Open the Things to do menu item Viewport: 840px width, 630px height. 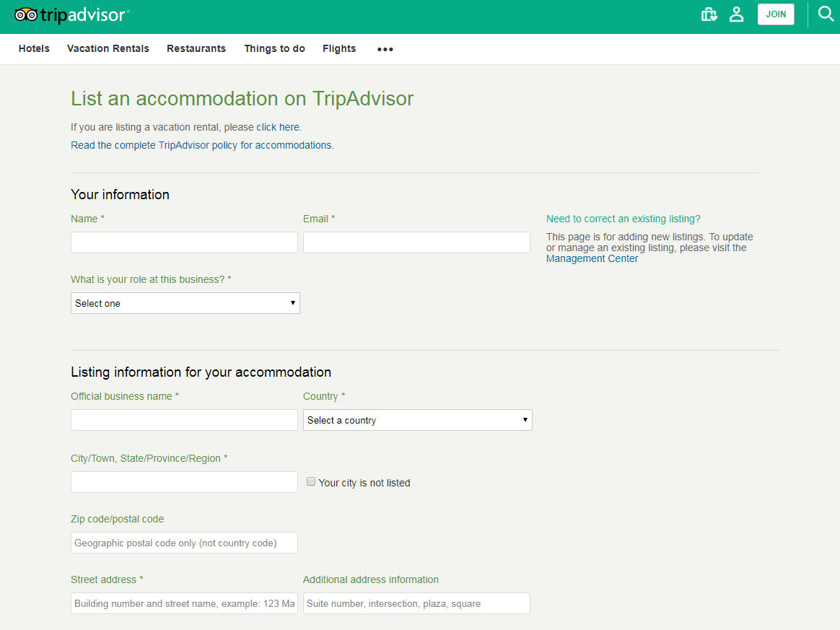point(274,49)
